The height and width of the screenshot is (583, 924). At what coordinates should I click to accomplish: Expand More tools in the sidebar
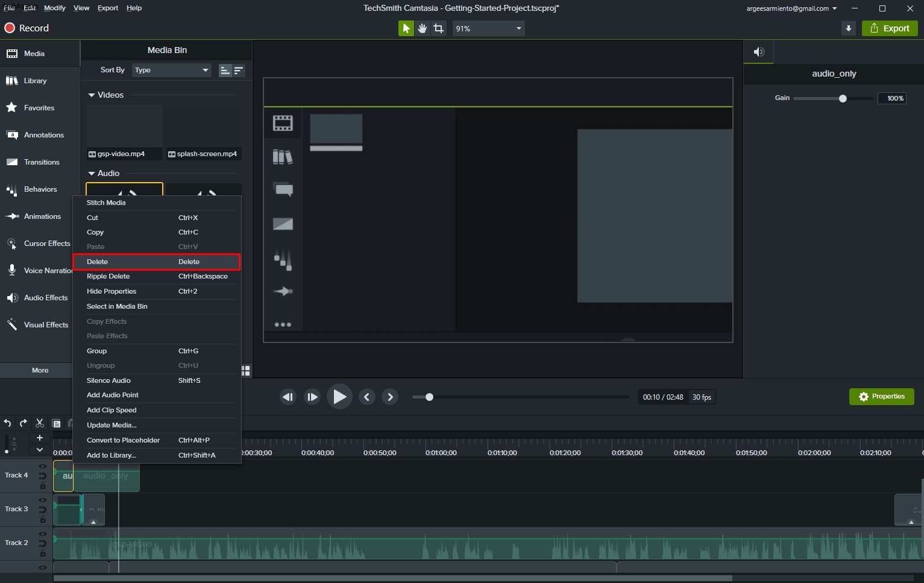pos(36,370)
